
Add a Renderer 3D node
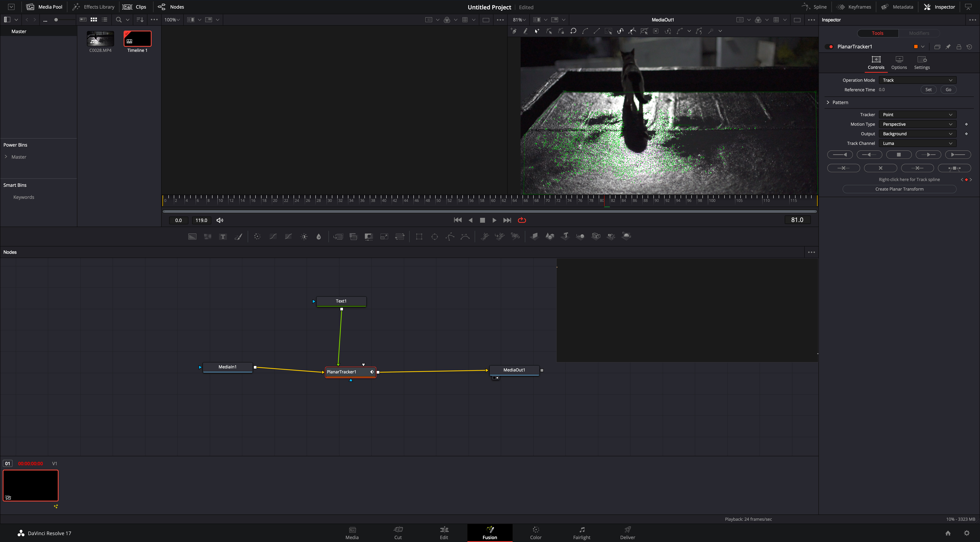(626, 236)
